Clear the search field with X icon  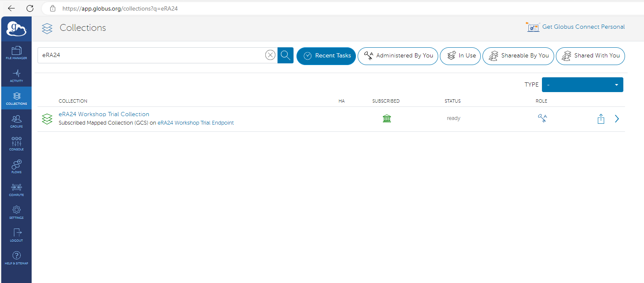pos(270,55)
